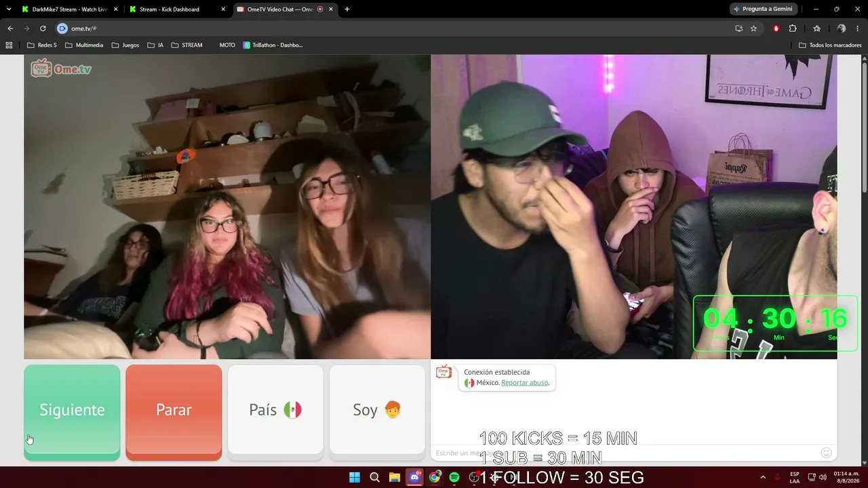Open the Juegos bookmark folder
This screenshot has height=488, width=868.
(x=125, y=45)
